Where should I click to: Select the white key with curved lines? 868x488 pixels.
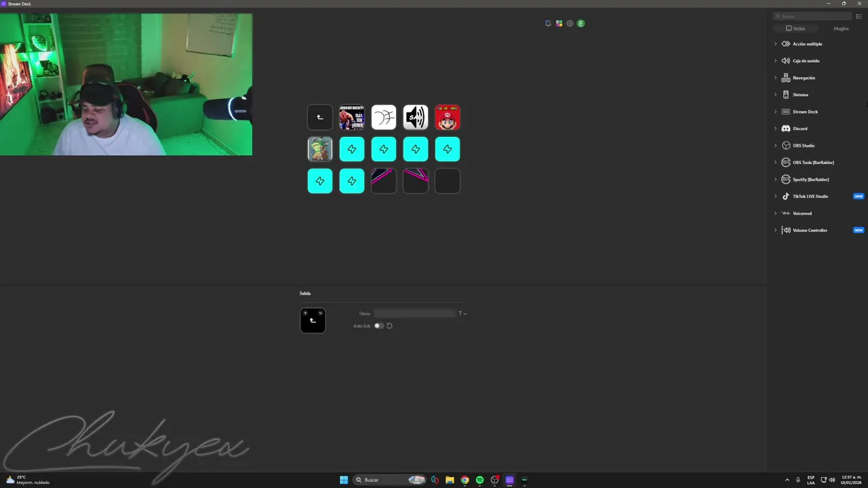coord(384,117)
